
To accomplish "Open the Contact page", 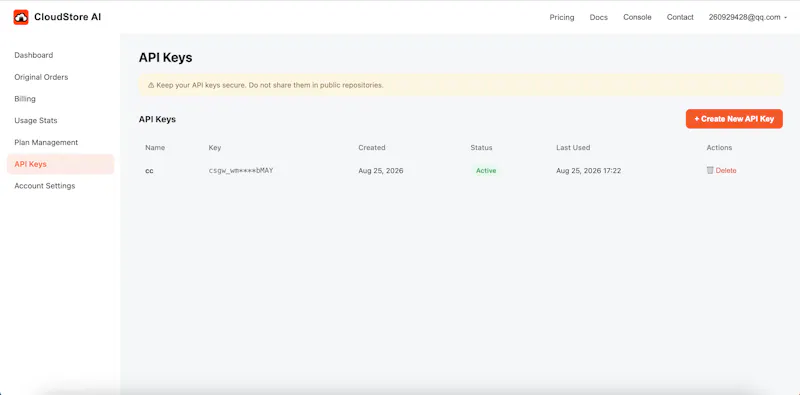I will click(680, 17).
